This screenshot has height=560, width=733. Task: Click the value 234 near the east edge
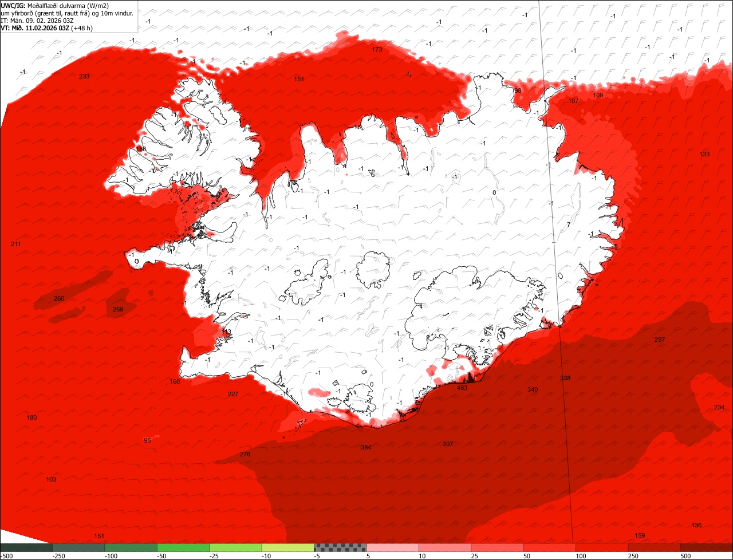coord(719,407)
